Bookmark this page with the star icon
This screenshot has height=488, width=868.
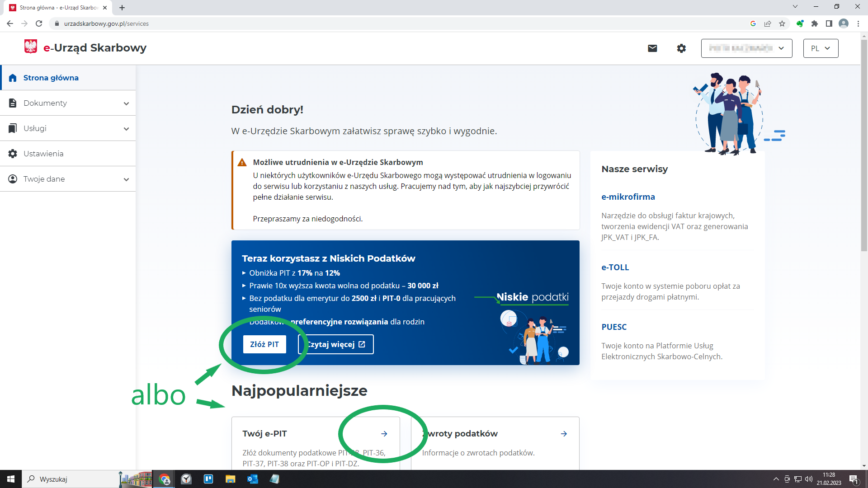point(782,23)
